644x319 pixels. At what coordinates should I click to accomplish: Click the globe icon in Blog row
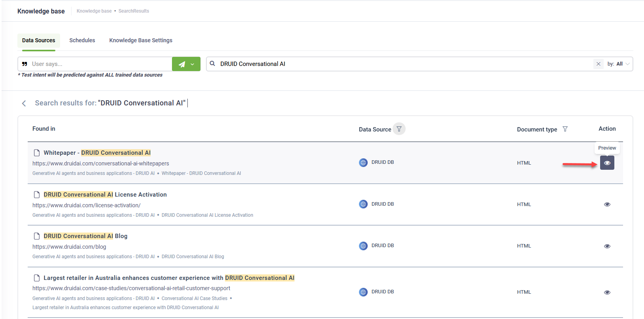click(x=363, y=246)
